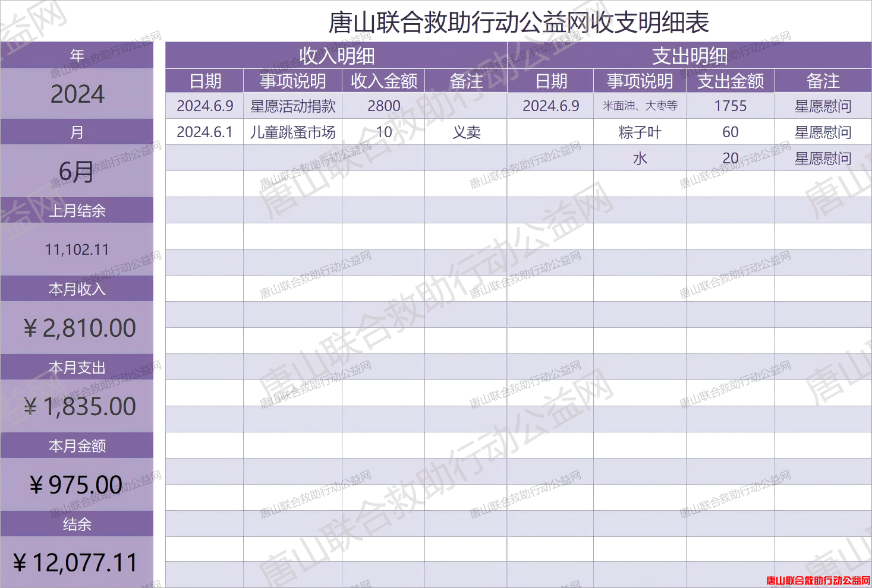The width and height of the screenshot is (872, 588).
Task: Select the expense amount cell 1755
Action: pyautogui.click(x=730, y=106)
